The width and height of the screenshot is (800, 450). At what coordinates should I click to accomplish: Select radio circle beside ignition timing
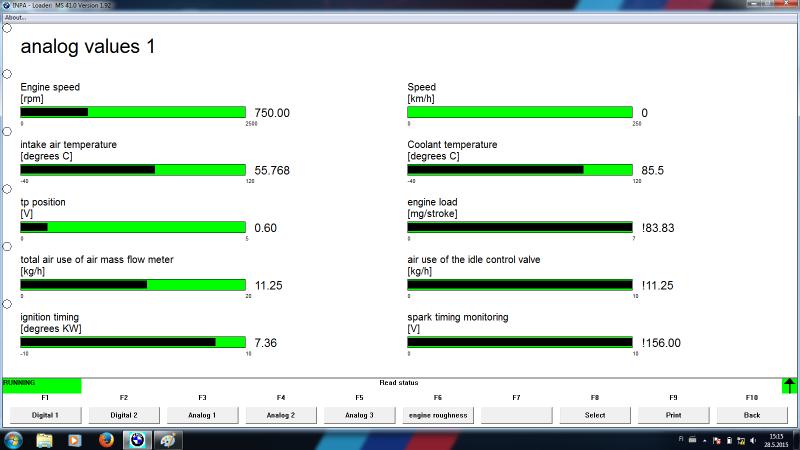pos(7,304)
